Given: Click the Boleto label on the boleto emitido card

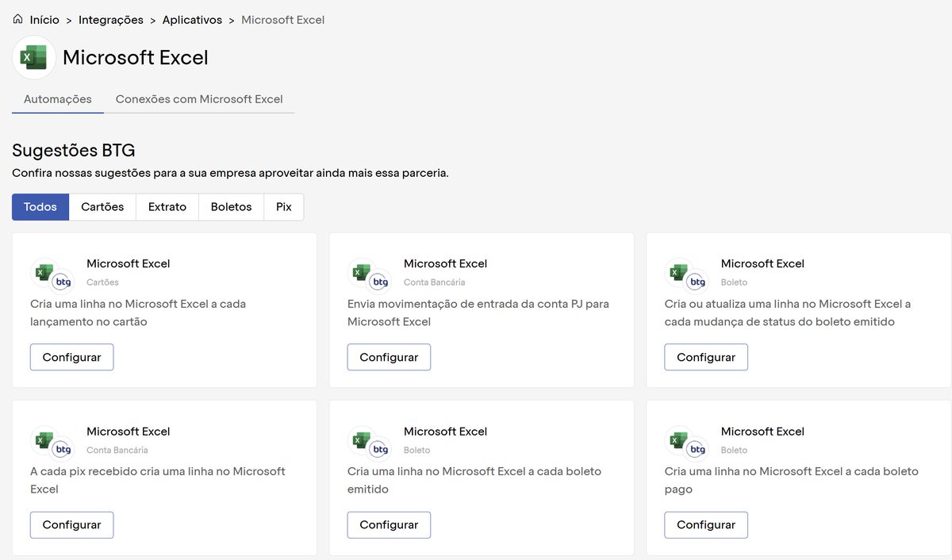Looking at the screenshot, I should [x=417, y=451].
